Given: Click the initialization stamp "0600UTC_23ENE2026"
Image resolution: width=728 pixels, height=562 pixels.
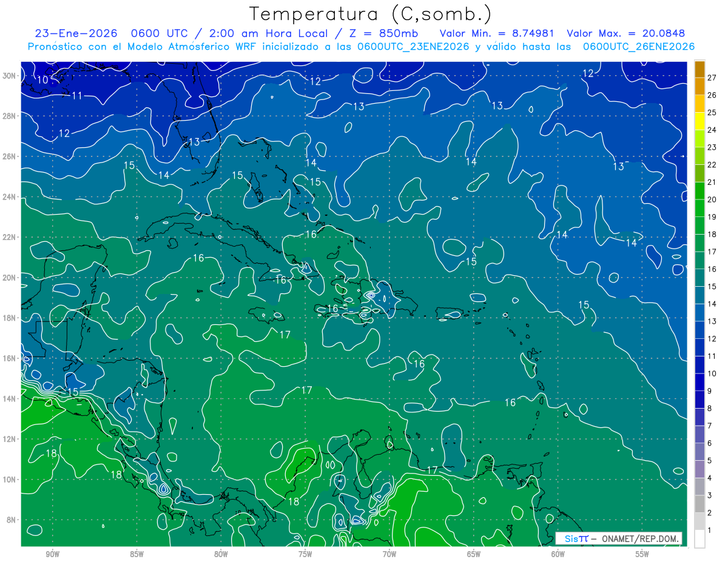Looking at the screenshot, I should [x=413, y=47].
